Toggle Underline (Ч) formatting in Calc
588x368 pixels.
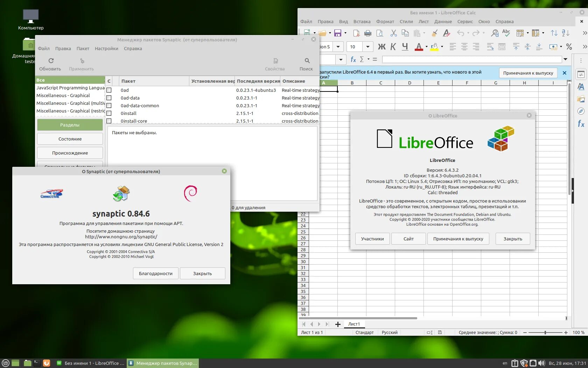[405, 47]
